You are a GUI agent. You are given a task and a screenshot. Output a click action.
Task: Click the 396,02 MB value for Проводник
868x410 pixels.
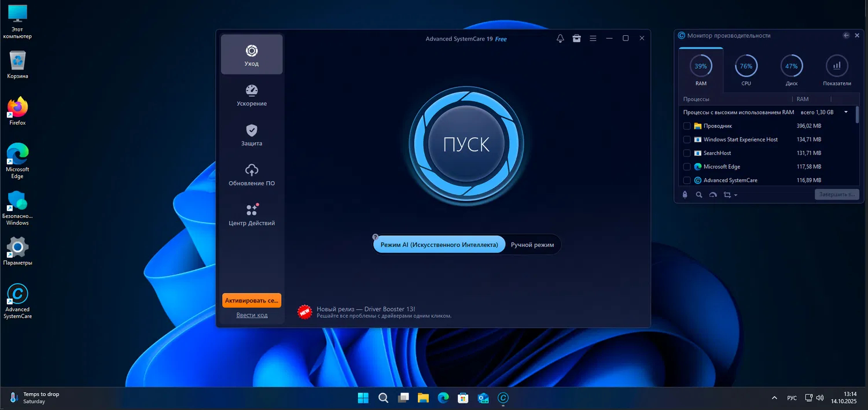point(808,126)
